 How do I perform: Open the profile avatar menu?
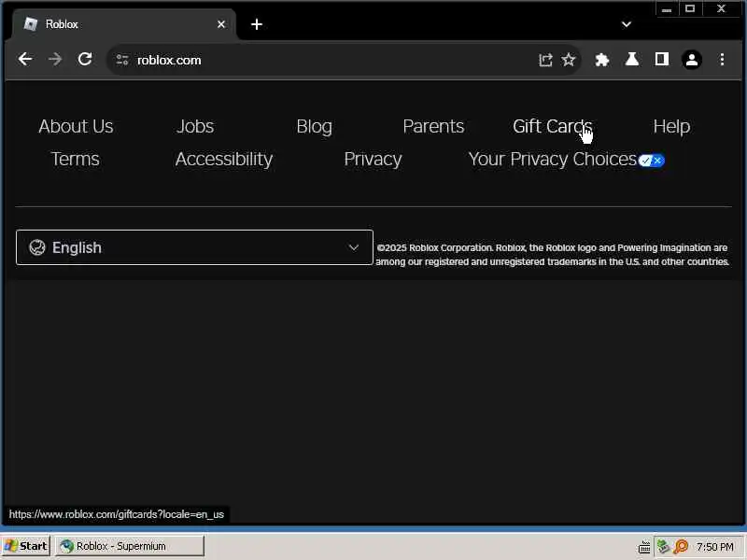692,60
